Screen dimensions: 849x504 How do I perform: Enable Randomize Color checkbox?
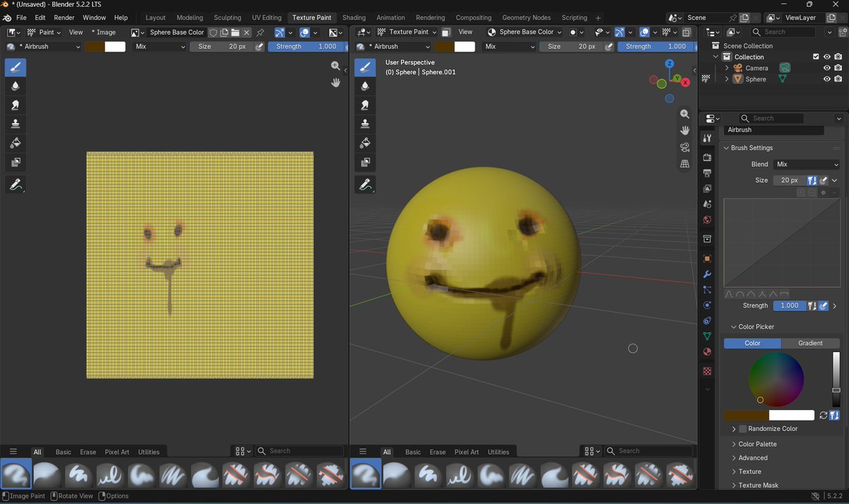pyautogui.click(x=743, y=428)
